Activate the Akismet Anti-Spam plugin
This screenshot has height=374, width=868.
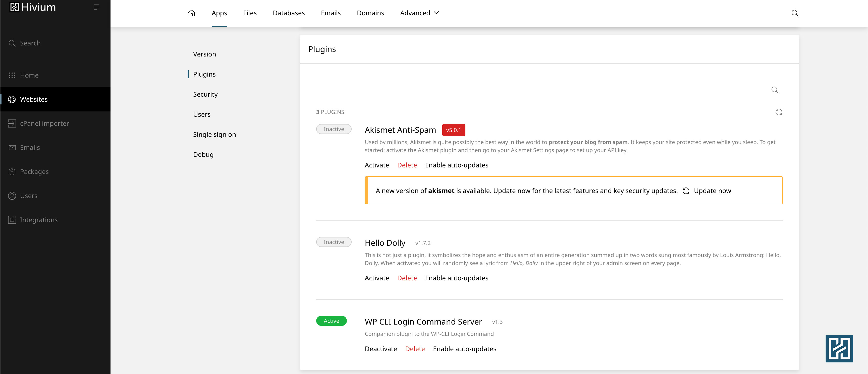tap(376, 165)
